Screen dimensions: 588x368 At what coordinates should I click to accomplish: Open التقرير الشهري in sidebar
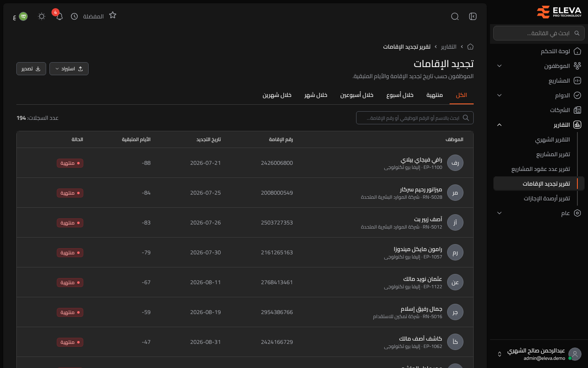coord(552,139)
